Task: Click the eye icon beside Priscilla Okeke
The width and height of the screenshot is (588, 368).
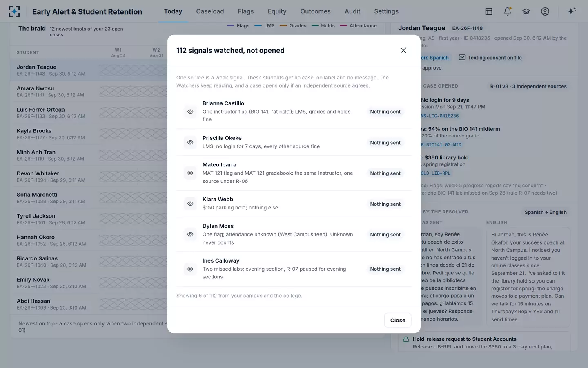Action: 190,142
